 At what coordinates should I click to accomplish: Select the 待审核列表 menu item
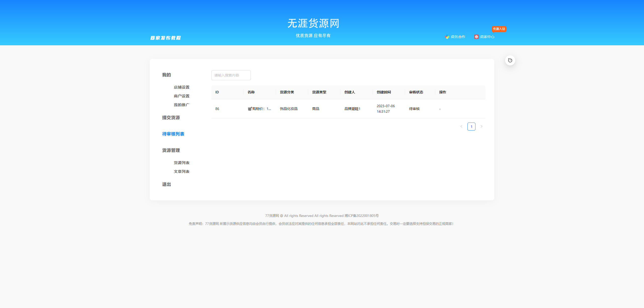click(x=173, y=134)
